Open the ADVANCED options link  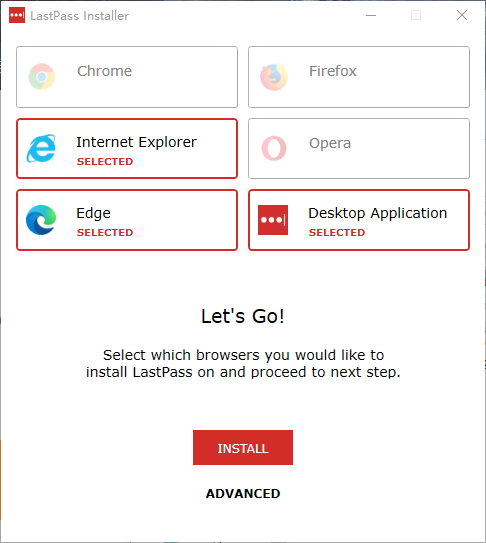(x=243, y=493)
